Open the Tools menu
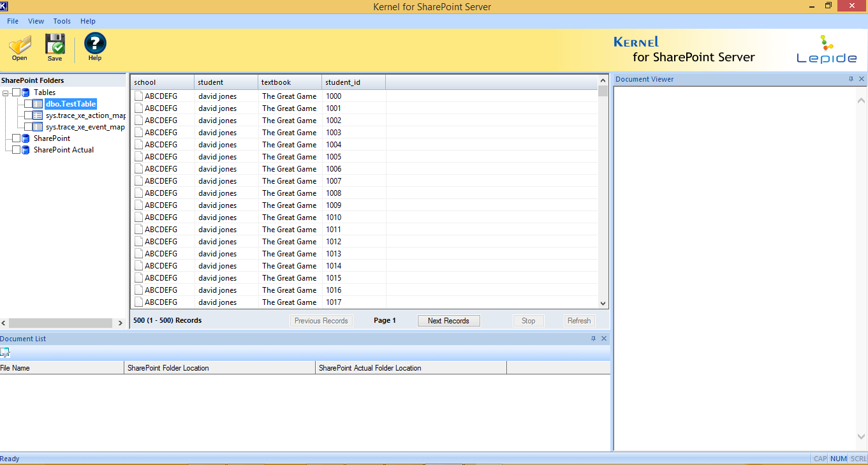868x465 pixels. [x=62, y=21]
